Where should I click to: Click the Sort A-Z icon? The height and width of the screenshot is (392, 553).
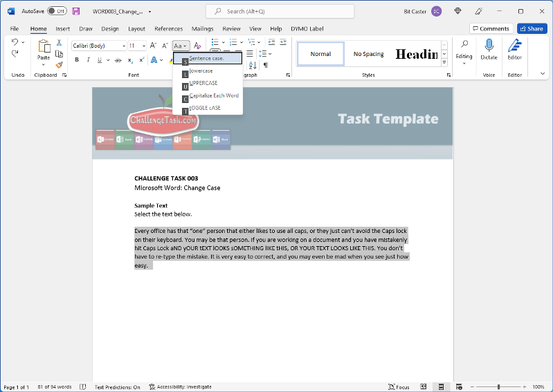[253, 65]
